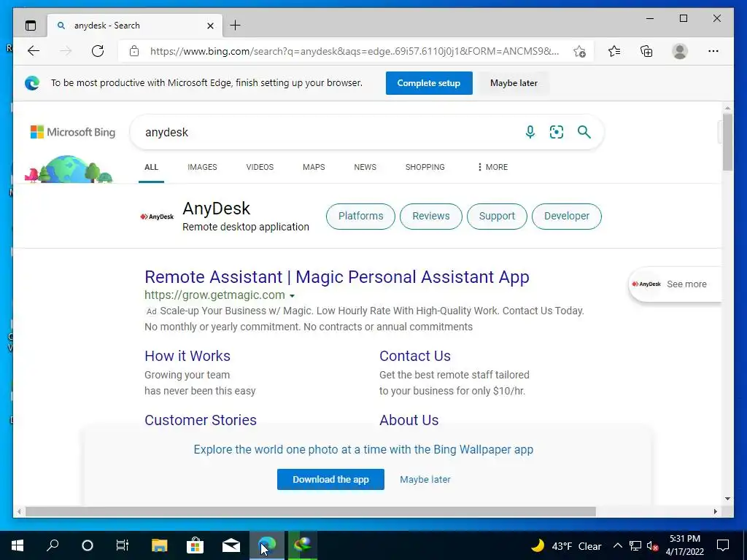Click the vertical scrollbar thumb
Viewport: 747px width, 560px height.
[x=727, y=141]
